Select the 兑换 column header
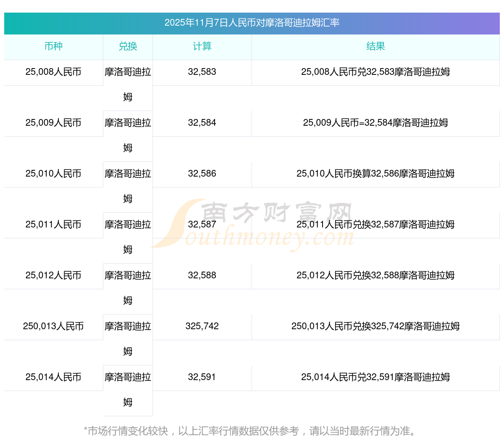This screenshot has width=504, height=444. pyautogui.click(x=128, y=47)
